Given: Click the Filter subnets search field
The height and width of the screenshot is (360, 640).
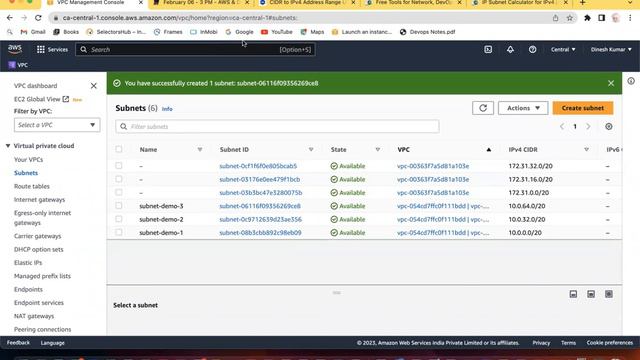Looking at the screenshot, I should tap(277, 127).
